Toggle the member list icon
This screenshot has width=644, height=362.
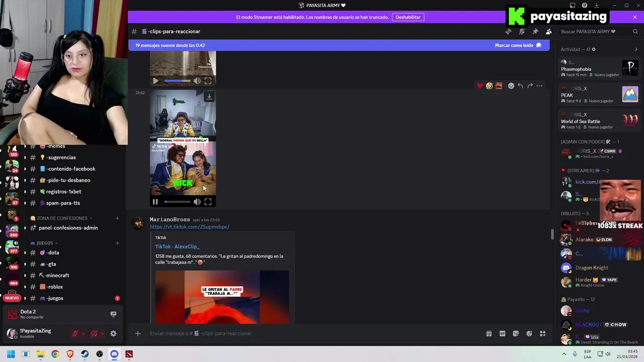549,31
